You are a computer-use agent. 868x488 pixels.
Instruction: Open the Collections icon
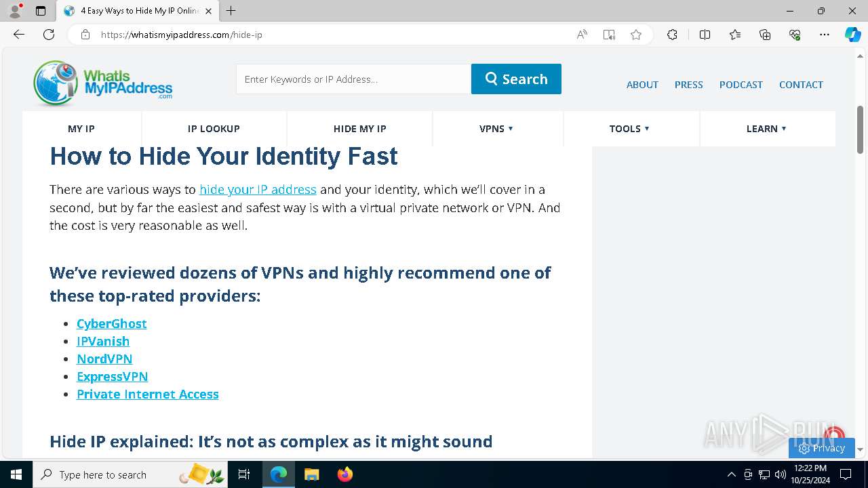coord(765,35)
